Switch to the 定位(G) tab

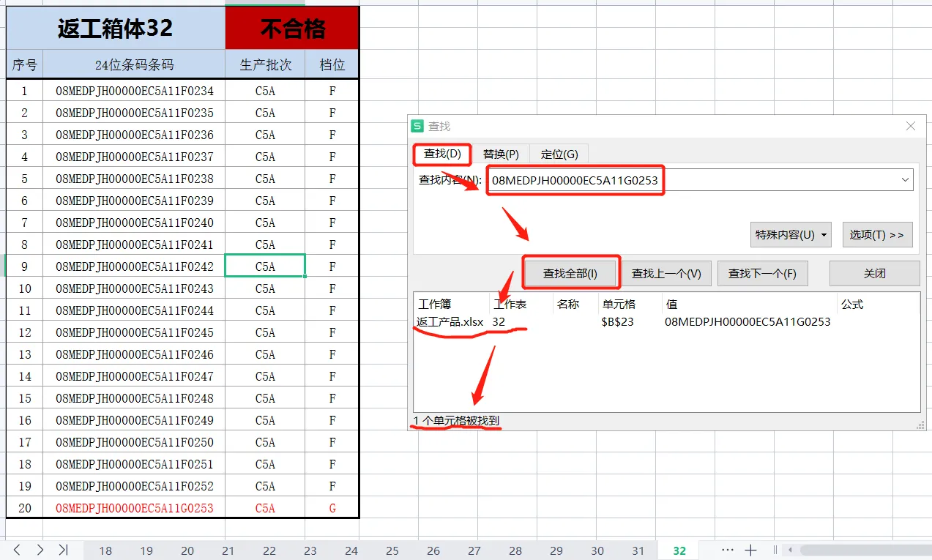pyautogui.click(x=559, y=154)
